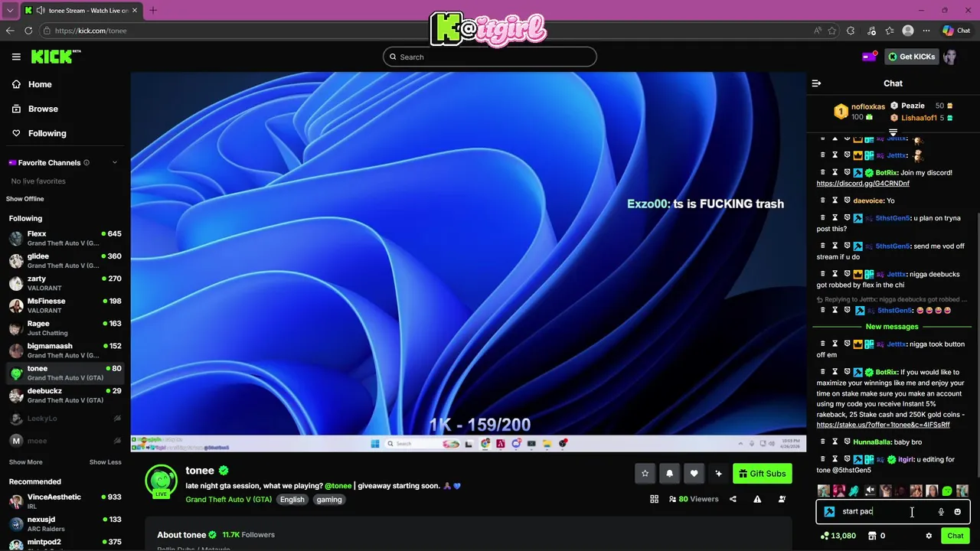This screenshot has width=980, height=551.
Task: Bookmark page with address bar star
Action: tap(832, 31)
